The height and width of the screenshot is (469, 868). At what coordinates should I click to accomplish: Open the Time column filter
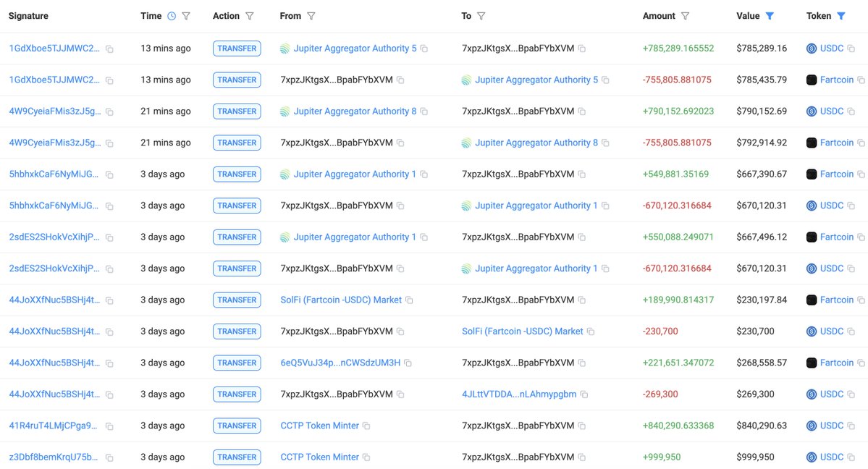click(186, 16)
